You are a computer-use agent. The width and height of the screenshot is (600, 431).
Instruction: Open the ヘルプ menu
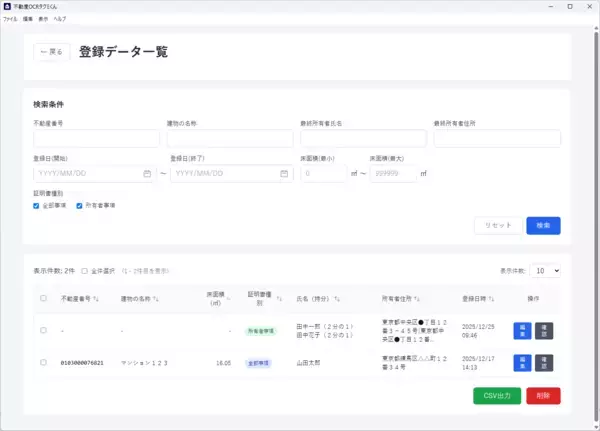point(60,19)
